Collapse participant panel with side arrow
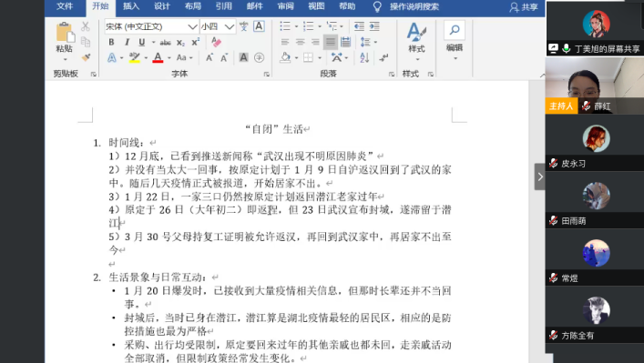The height and width of the screenshot is (363, 644). pyautogui.click(x=539, y=176)
